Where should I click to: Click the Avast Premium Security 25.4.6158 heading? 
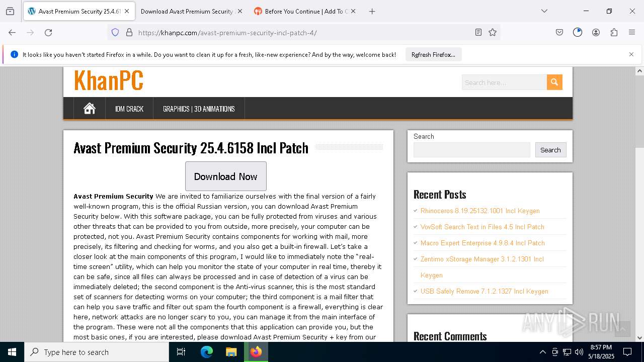click(191, 148)
